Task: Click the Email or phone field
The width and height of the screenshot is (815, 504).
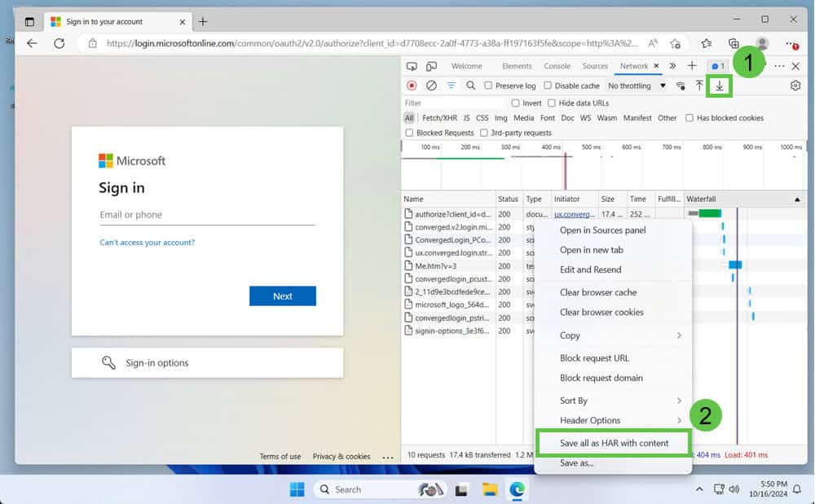Action: [x=207, y=215]
